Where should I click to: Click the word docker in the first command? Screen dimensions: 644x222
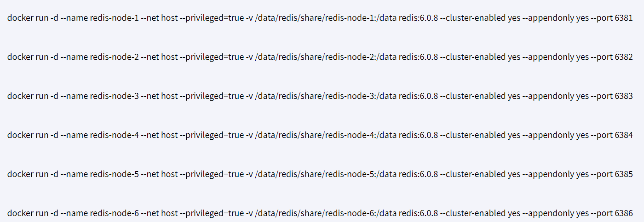(x=20, y=18)
